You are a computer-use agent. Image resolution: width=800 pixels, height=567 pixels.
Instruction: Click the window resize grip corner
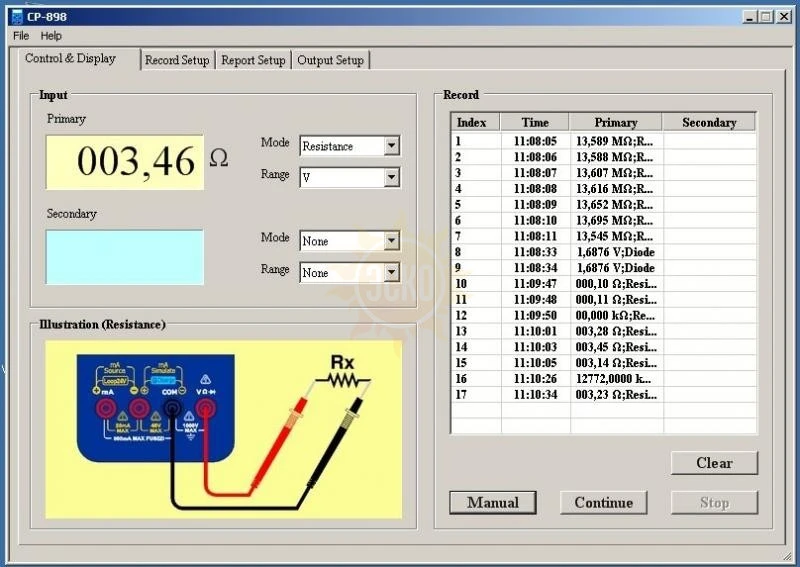pyautogui.click(x=787, y=556)
